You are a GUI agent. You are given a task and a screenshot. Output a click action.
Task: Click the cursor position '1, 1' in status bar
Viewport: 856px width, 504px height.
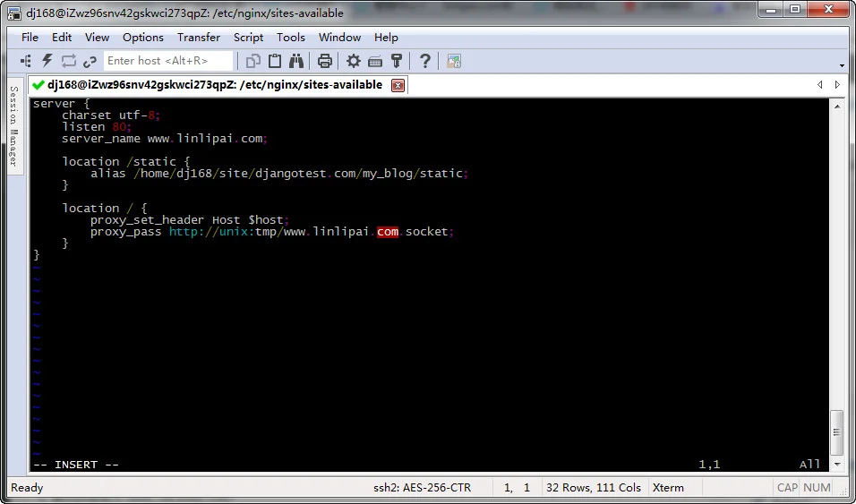point(517,488)
